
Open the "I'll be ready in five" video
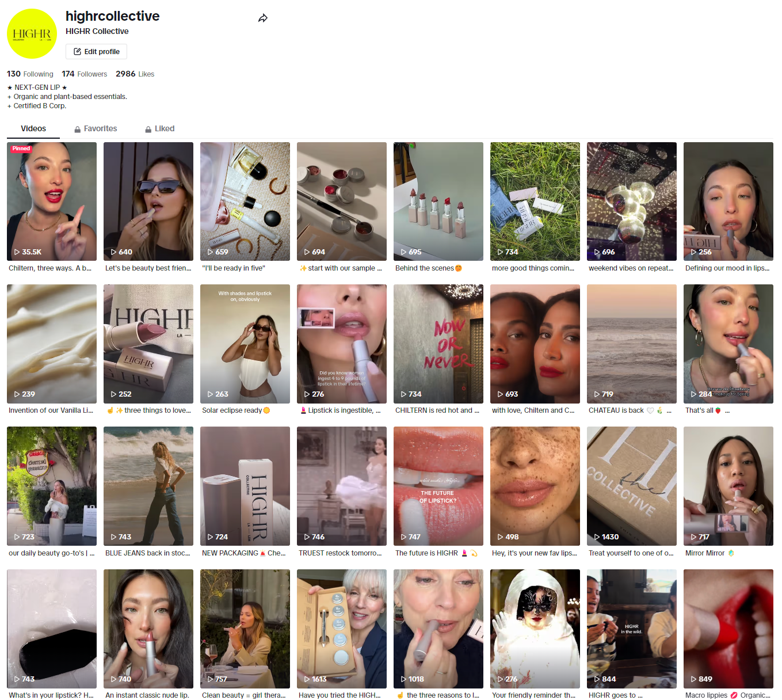pos(245,201)
